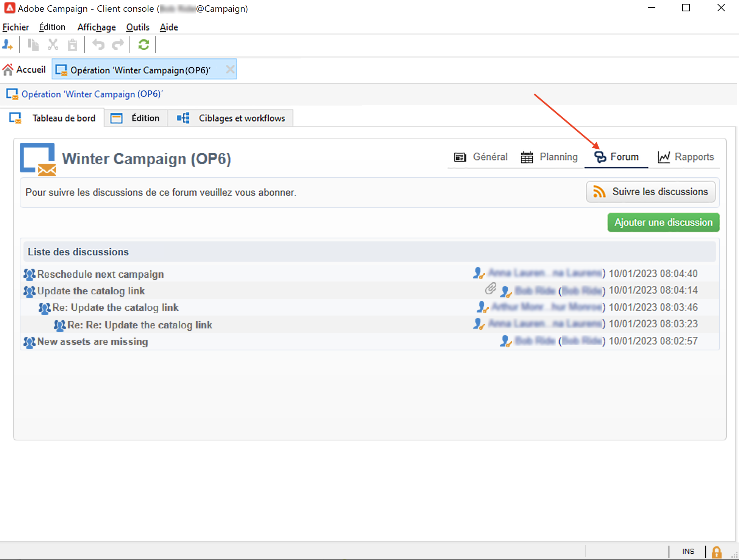Open the Fichier menu
Viewport: 739px width, 560px height.
pos(16,27)
